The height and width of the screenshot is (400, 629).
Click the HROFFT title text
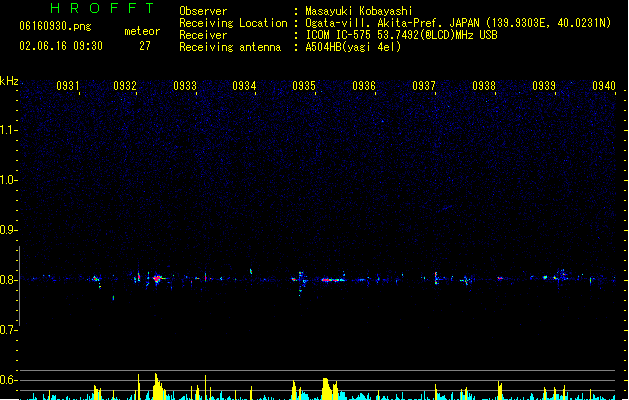[x=102, y=8]
